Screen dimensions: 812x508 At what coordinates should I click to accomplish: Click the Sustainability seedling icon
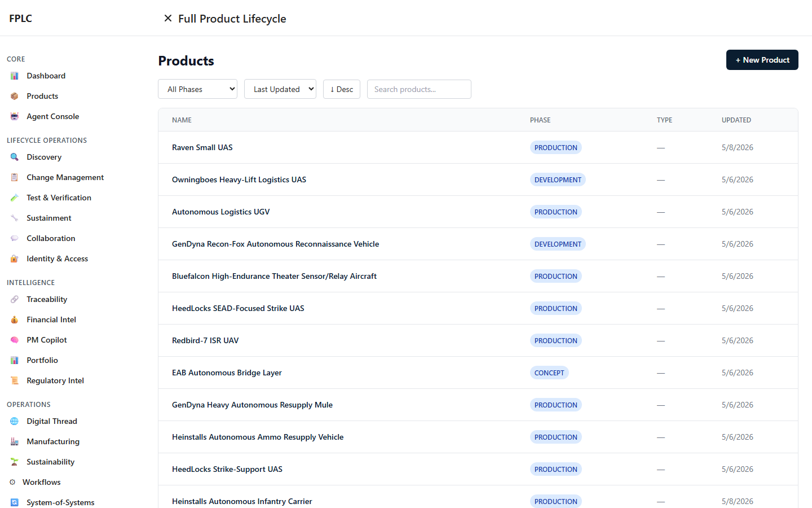[x=15, y=462]
